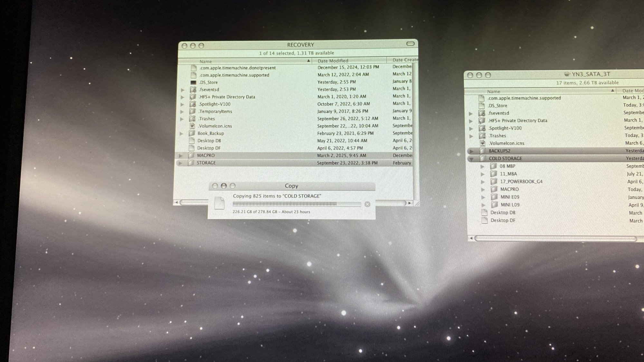Screen dimensions: 644x362
Task: Click the MINI E09 folder icon
Action: (494, 197)
